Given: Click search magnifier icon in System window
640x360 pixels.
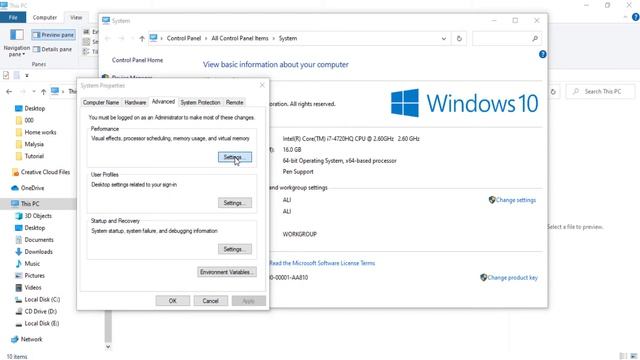Looking at the screenshot, I should (x=535, y=39).
